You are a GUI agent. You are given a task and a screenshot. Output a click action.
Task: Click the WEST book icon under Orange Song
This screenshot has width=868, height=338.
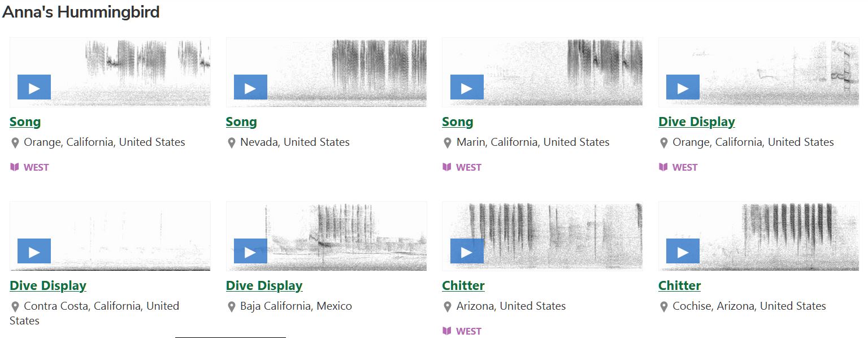coord(14,167)
